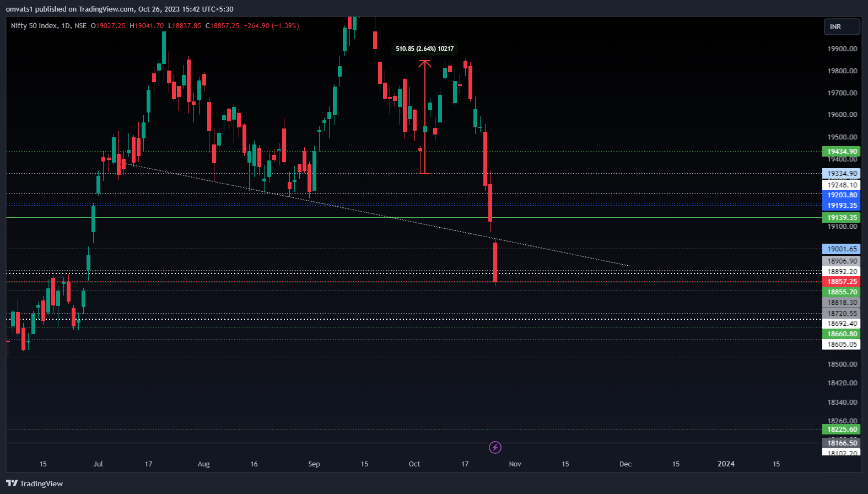Click the Sep label on time axis
868x494 pixels.
point(314,464)
